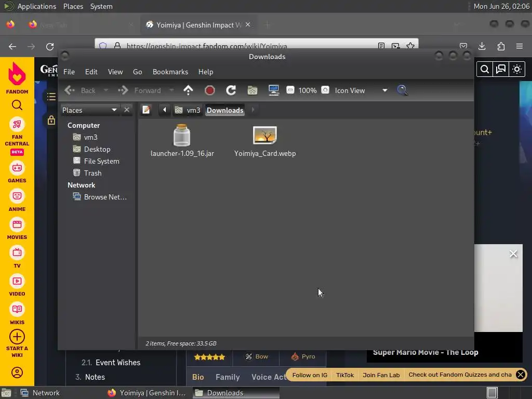Screen dimensions: 532x399
Task: Click Start a Wiki in Fandom sidebar
Action: click(x=17, y=344)
